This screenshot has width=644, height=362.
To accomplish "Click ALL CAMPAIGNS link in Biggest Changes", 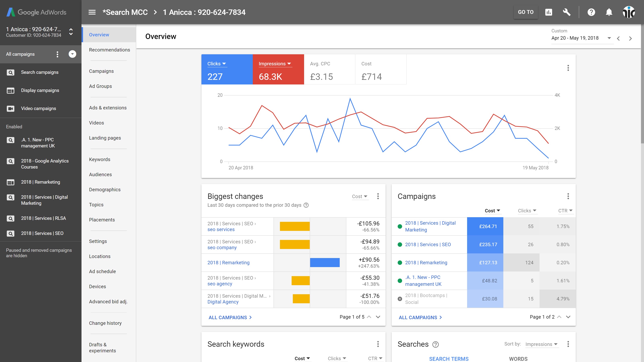I will pyautogui.click(x=228, y=317).
